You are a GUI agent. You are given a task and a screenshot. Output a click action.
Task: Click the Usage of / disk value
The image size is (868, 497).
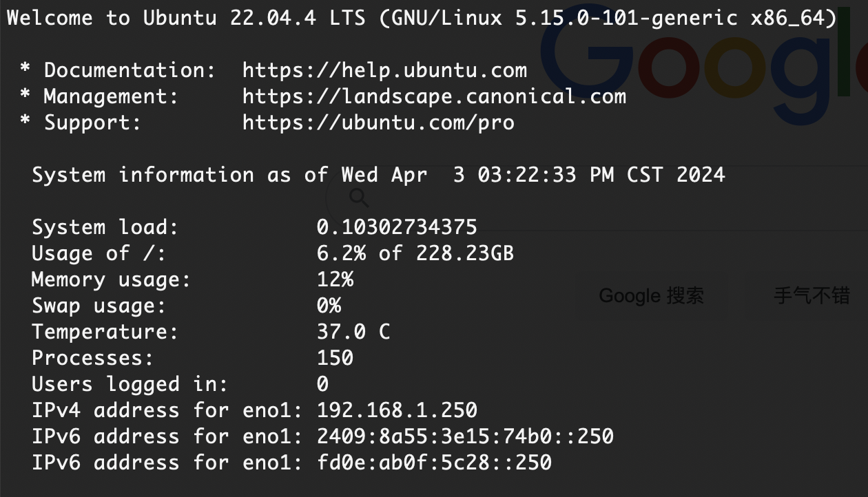coord(415,253)
